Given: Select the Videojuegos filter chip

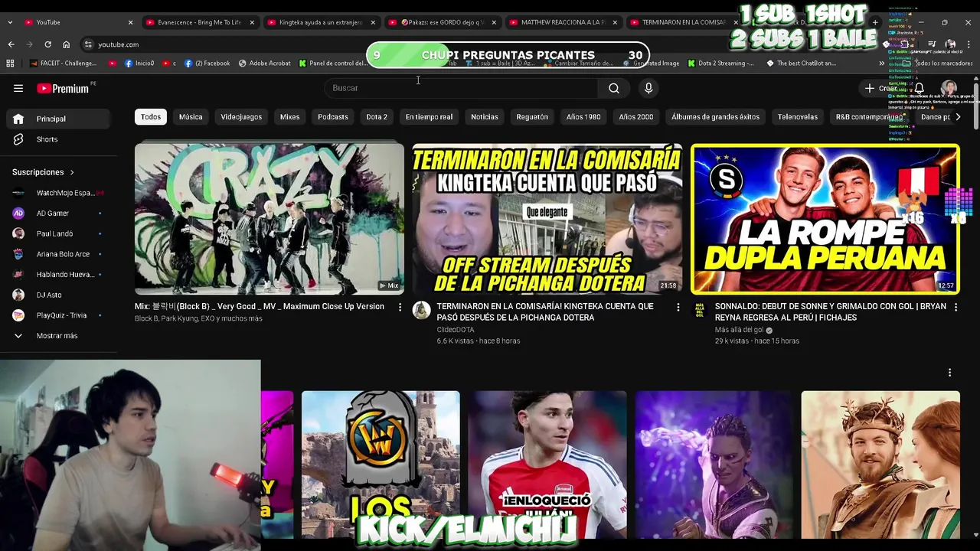Looking at the screenshot, I should coord(241,117).
